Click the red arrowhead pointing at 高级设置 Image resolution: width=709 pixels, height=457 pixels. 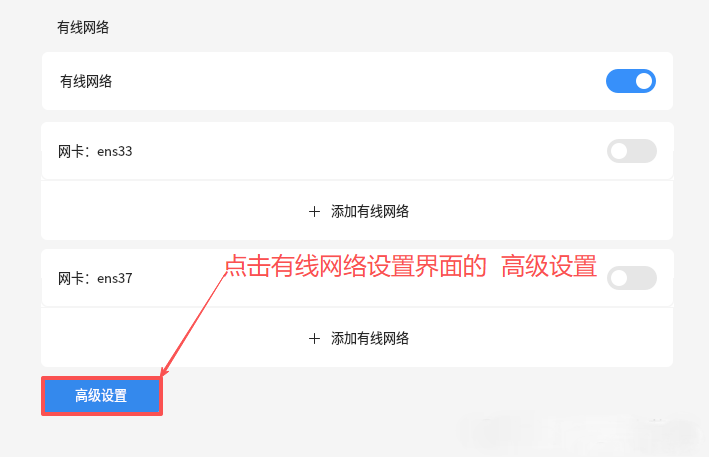coord(165,372)
